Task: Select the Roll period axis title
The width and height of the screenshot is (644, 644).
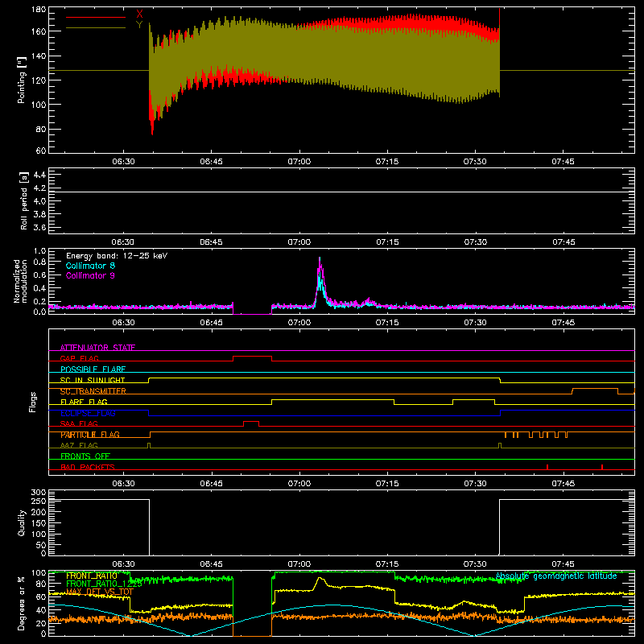Action: [x=24, y=200]
